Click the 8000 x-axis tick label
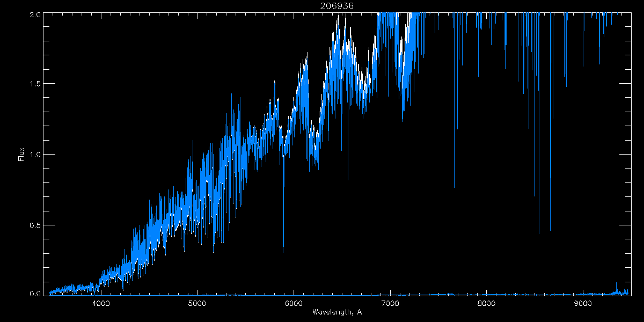Viewport: 644px width, 322px height. pyautogui.click(x=486, y=304)
